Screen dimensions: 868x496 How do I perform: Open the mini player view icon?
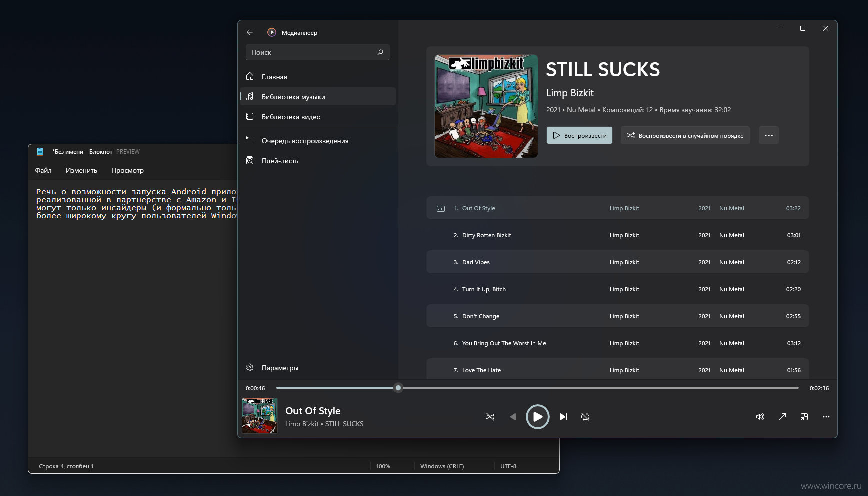pyautogui.click(x=804, y=417)
